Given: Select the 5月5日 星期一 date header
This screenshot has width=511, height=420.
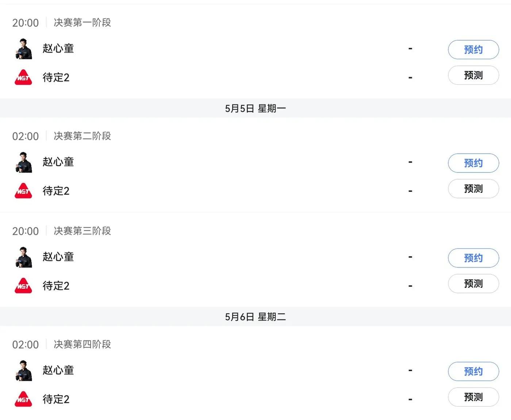Looking at the screenshot, I should [255, 108].
